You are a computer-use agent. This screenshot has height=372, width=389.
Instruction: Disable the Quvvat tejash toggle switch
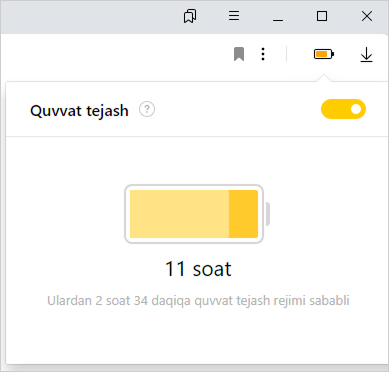[343, 109]
